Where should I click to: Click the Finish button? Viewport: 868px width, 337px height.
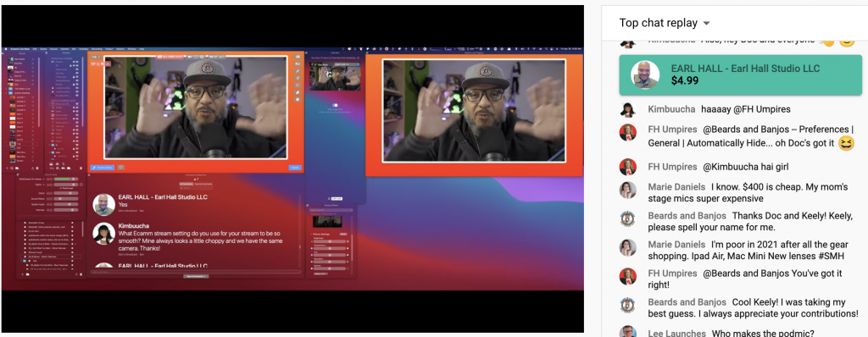(x=295, y=167)
